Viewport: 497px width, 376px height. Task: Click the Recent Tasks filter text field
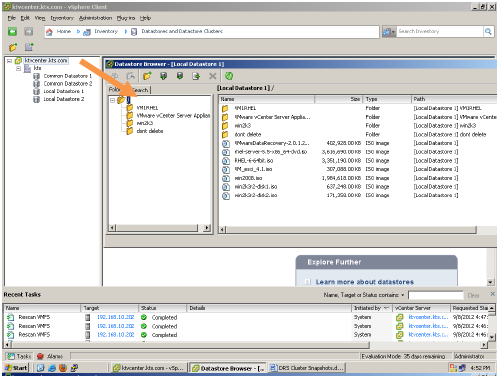coord(435,295)
